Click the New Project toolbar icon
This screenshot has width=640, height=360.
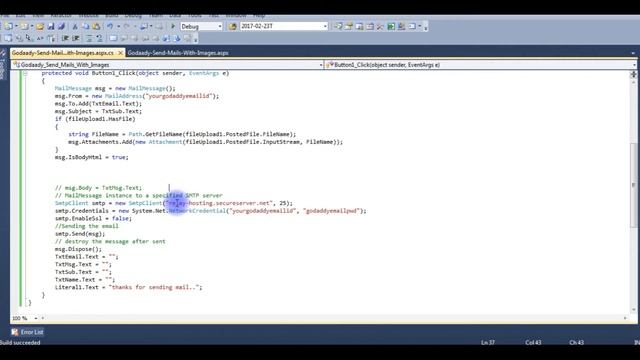pos(8,27)
